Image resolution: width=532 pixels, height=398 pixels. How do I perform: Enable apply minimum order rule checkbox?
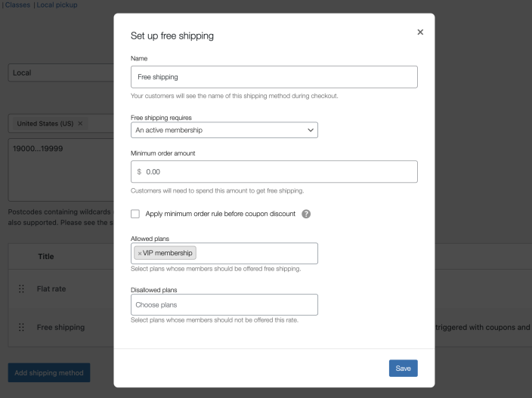click(136, 214)
